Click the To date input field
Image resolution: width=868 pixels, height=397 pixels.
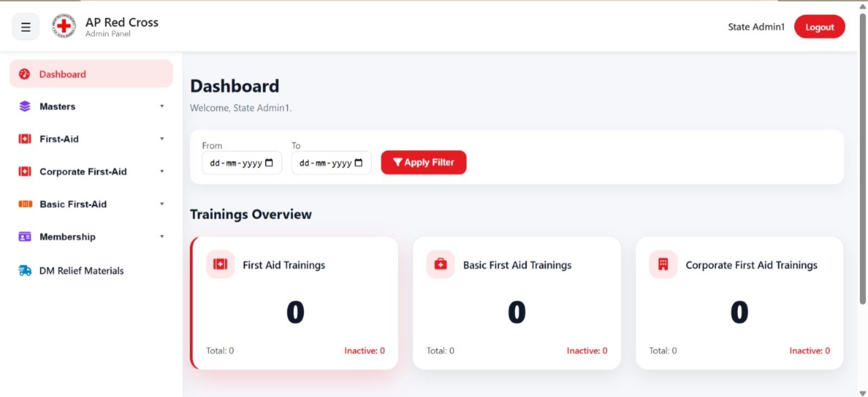[331, 163]
